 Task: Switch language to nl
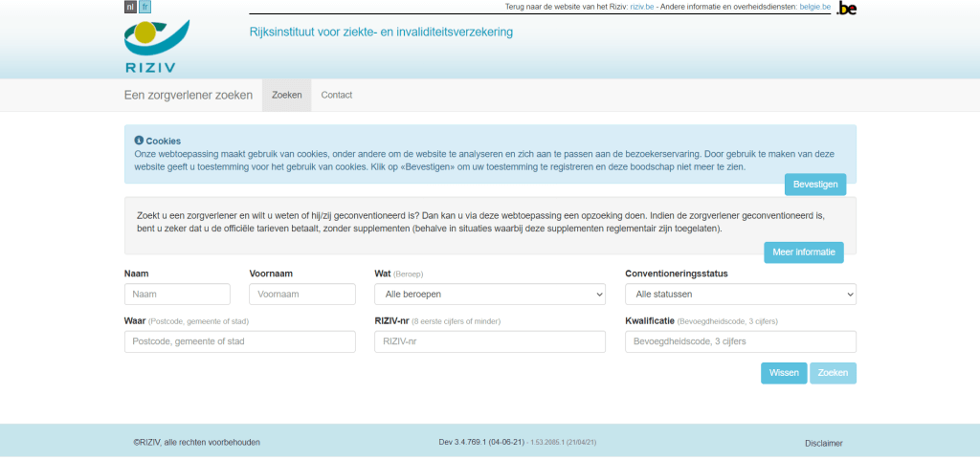(x=130, y=7)
